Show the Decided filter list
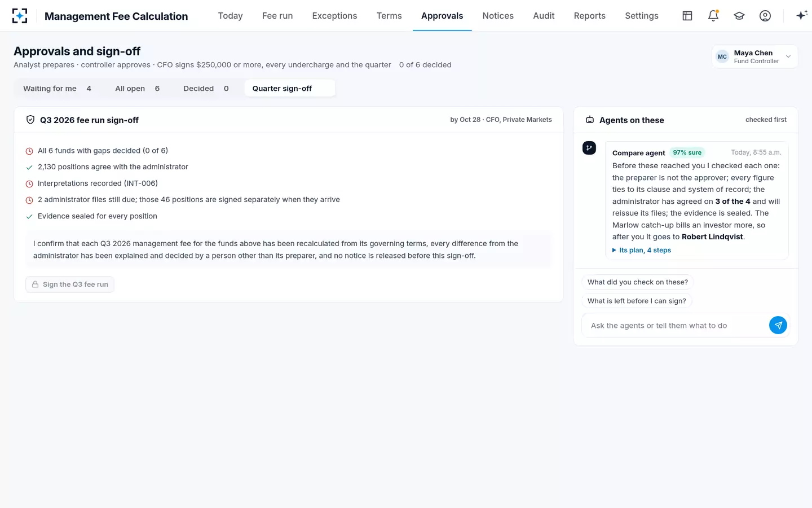This screenshot has height=508, width=812. [x=206, y=89]
